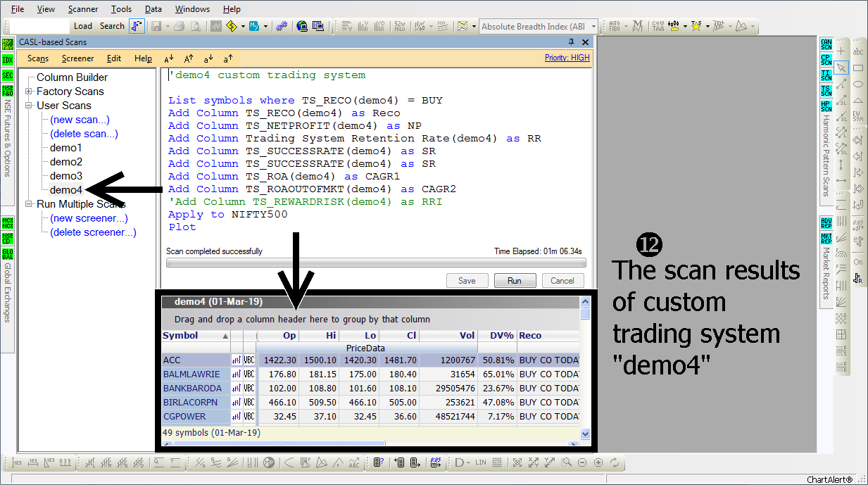Click the zoom magnifier icon in bottom toolbar

[x=566, y=462]
